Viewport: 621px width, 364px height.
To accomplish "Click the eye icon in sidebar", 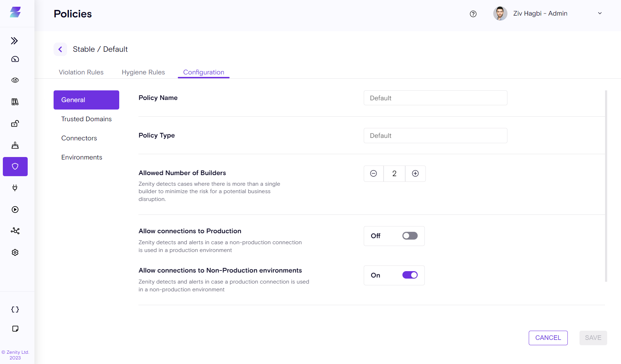I will pyautogui.click(x=15, y=80).
